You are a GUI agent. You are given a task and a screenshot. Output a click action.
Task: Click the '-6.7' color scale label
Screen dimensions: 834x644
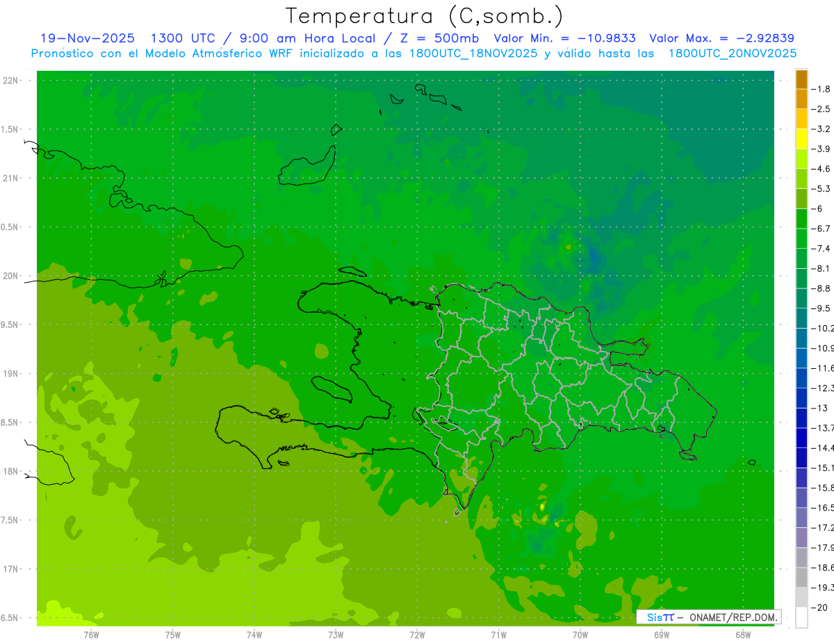click(821, 229)
